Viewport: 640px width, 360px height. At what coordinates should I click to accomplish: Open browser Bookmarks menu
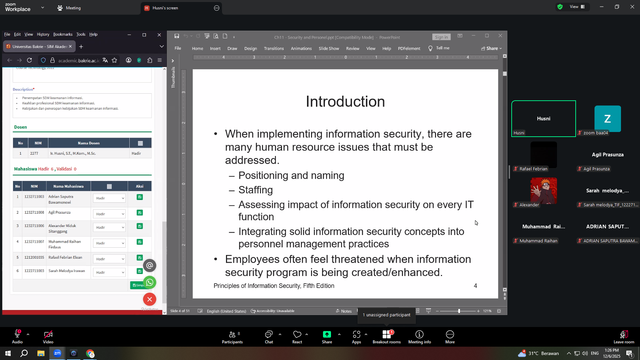[63, 34]
